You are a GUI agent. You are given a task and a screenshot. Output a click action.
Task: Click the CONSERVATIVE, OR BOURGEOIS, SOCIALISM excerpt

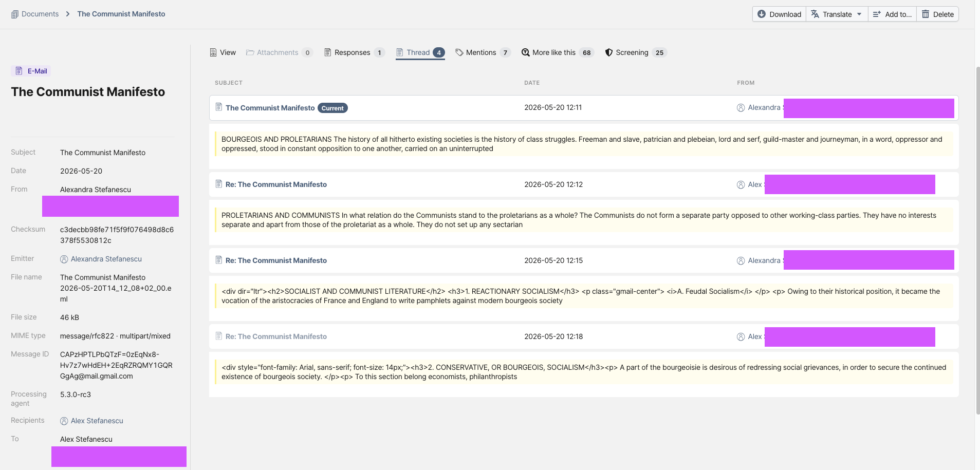tap(584, 372)
